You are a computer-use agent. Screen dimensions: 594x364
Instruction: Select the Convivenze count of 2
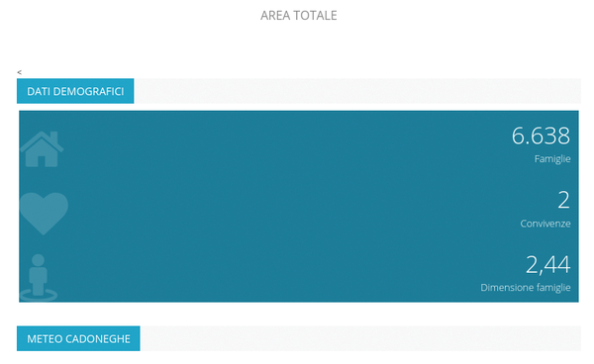pos(563,200)
